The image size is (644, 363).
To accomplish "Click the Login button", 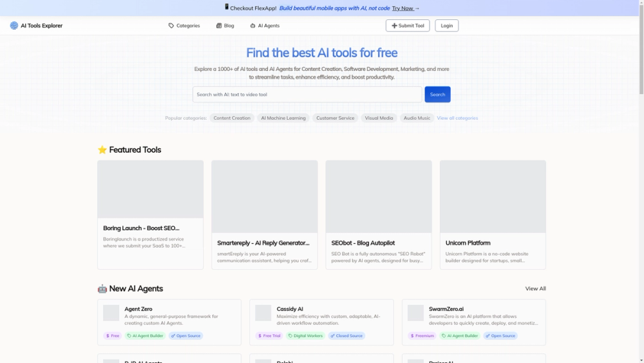I will [x=446, y=26].
